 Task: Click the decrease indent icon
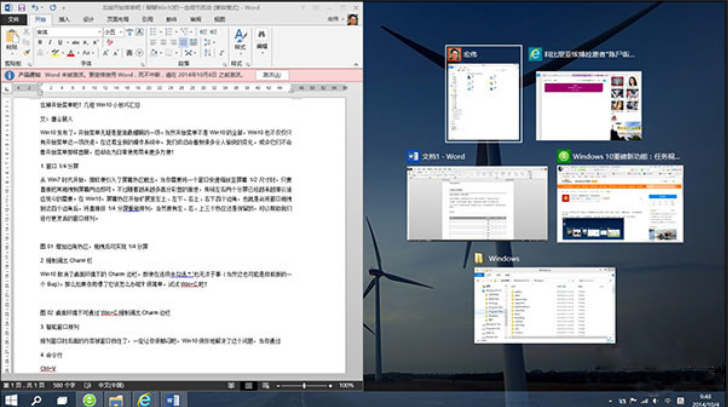pos(203,32)
